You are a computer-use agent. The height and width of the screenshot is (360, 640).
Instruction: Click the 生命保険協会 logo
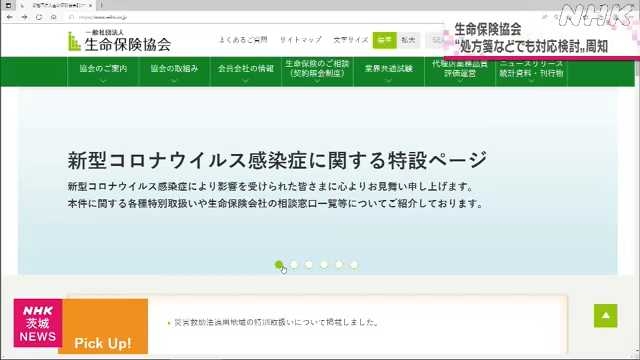(x=119, y=41)
